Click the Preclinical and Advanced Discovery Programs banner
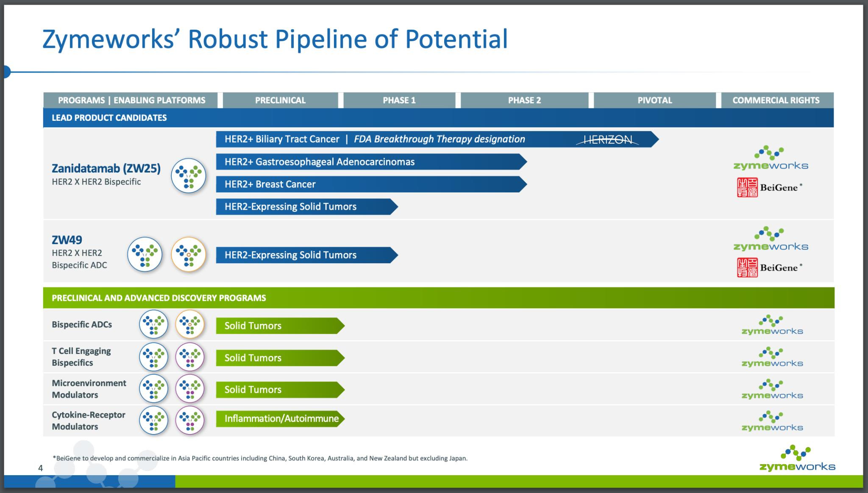 pyautogui.click(x=439, y=298)
